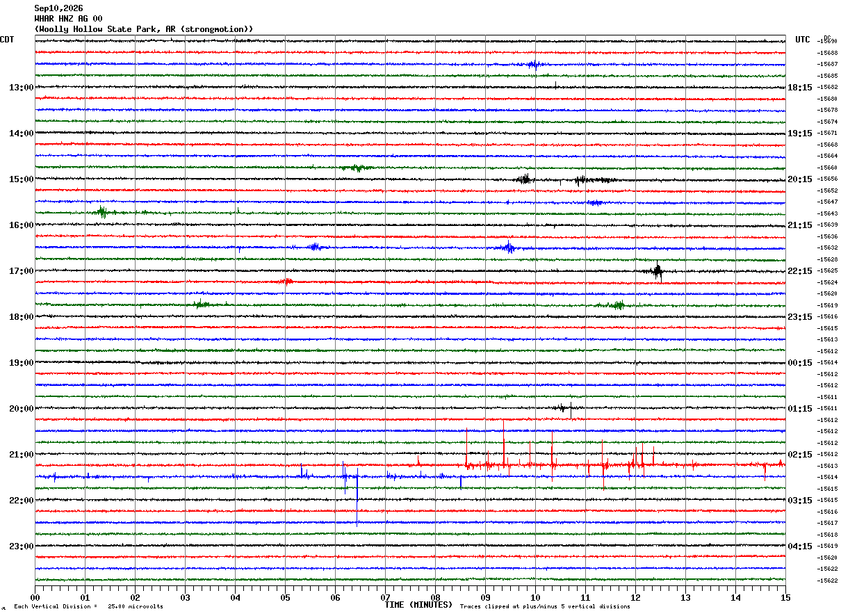
Task: Click the 18:15 UTC time label
Action: [800, 88]
